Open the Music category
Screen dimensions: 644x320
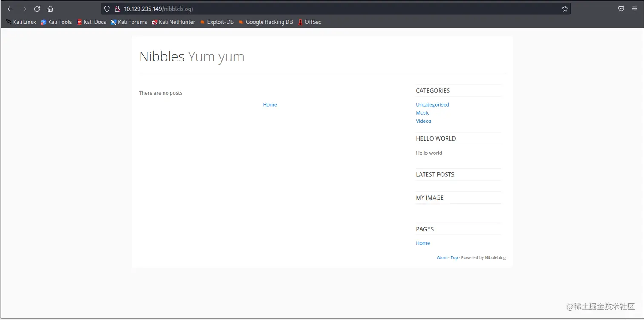coord(423,113)
